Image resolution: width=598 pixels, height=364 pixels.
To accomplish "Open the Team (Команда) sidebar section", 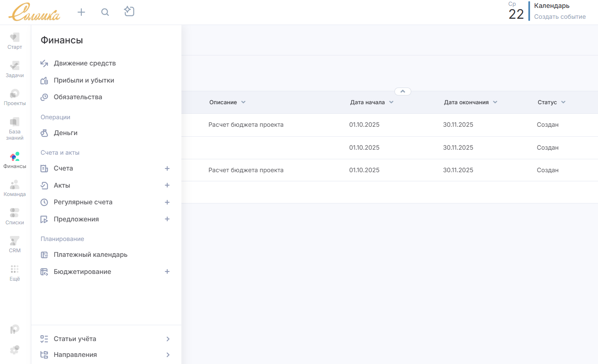I will 15,188.
